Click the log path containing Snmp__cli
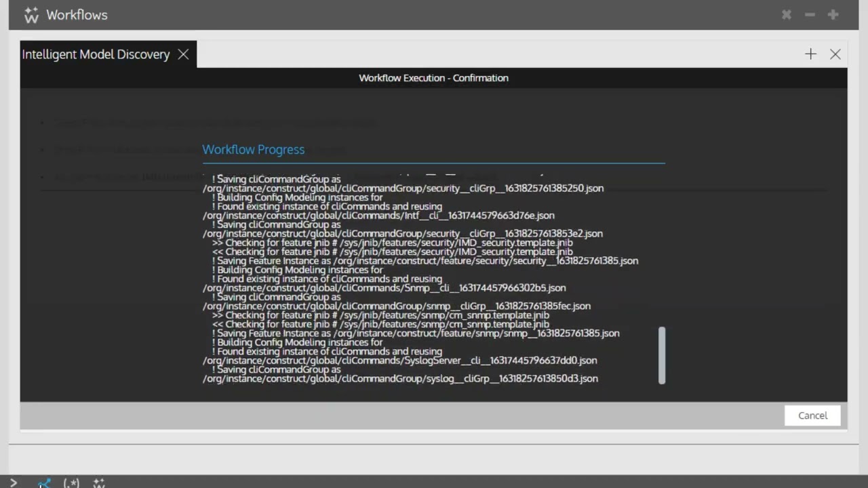 (384, 288)
